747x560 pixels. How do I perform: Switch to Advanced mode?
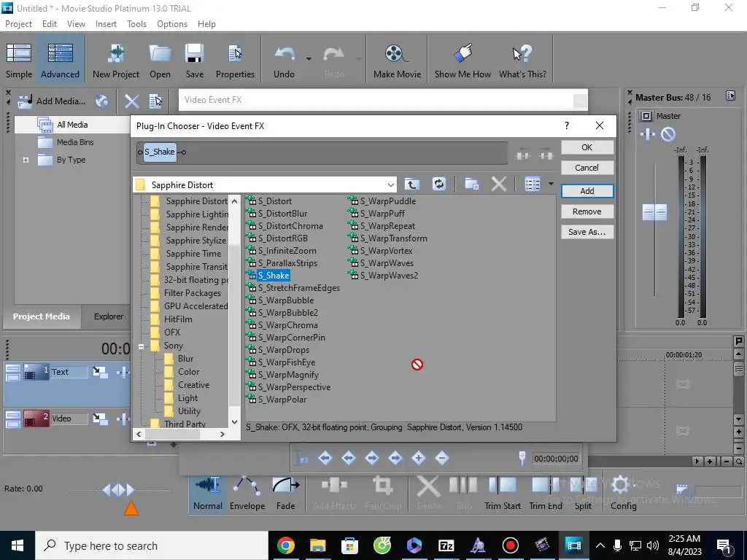[60, 61]
